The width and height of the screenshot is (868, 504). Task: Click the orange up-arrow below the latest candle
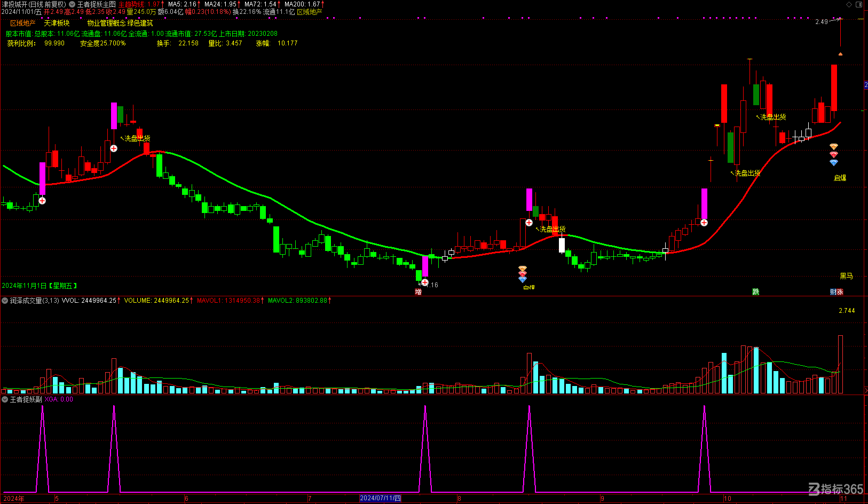pyautogui.click(x=840, y=54)
